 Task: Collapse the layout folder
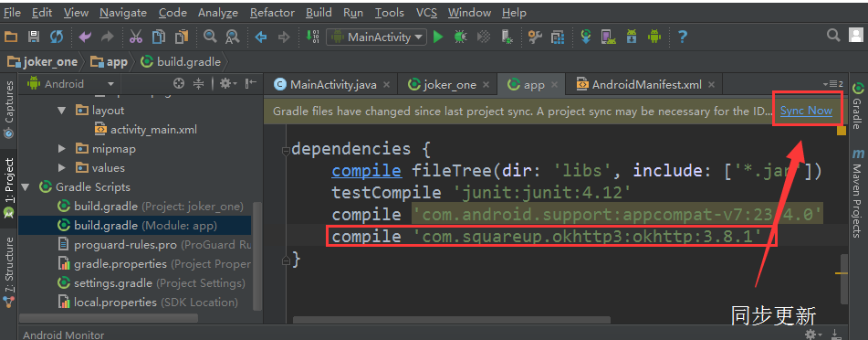point(62,111)
